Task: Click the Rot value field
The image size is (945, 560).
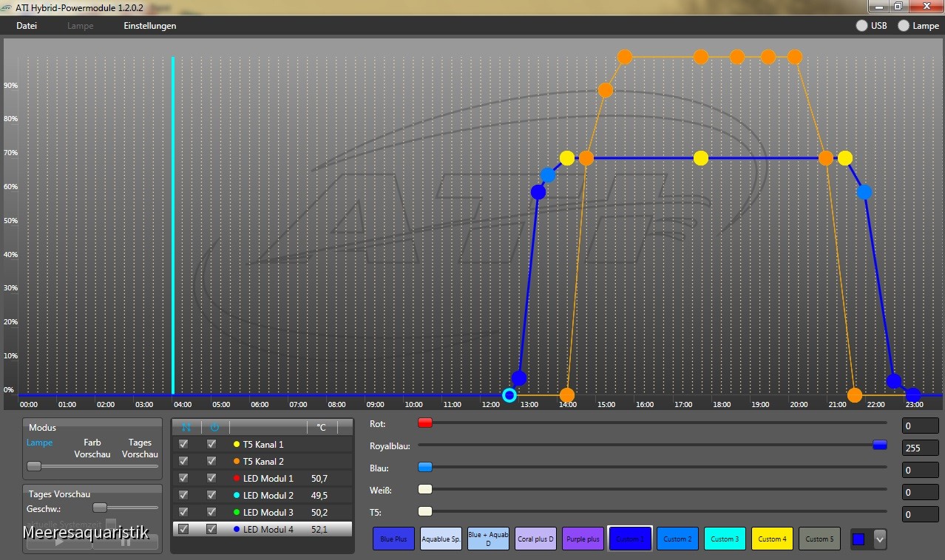Action: [x=921, y=426]
